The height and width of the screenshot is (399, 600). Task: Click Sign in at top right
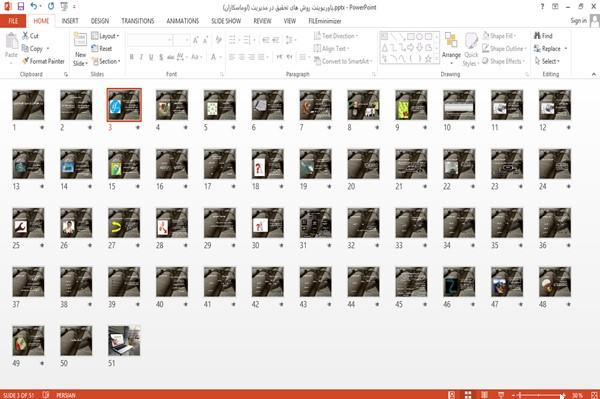(x=578, y=21)
